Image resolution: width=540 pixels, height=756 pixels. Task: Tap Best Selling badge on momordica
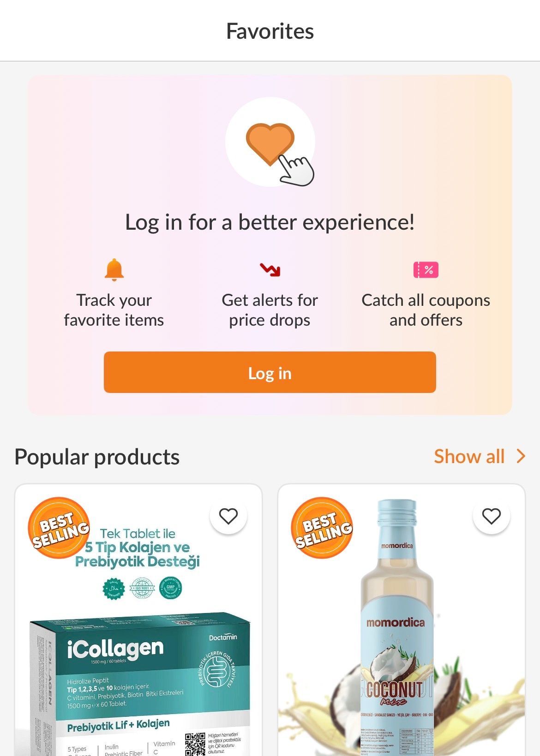322,528
